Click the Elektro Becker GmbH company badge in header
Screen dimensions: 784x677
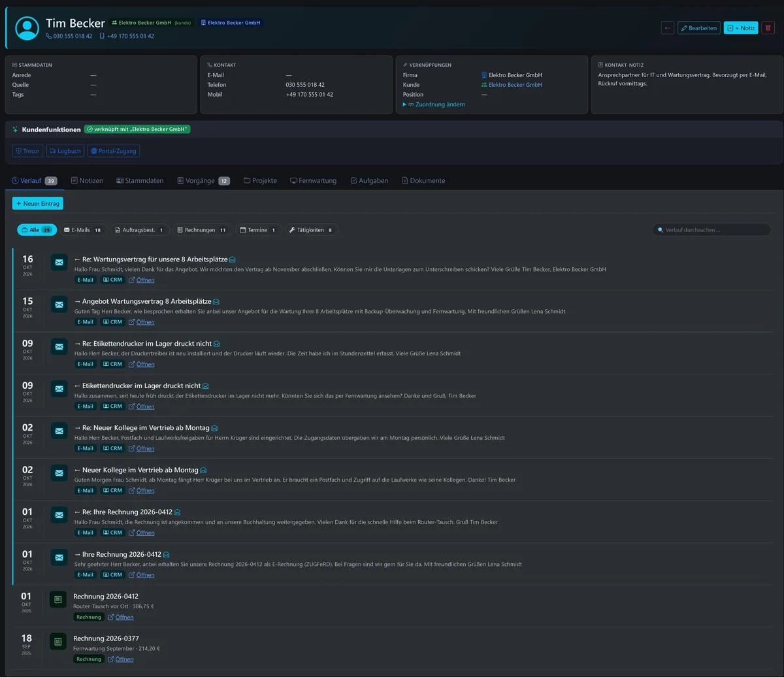(x=231, y=22)
